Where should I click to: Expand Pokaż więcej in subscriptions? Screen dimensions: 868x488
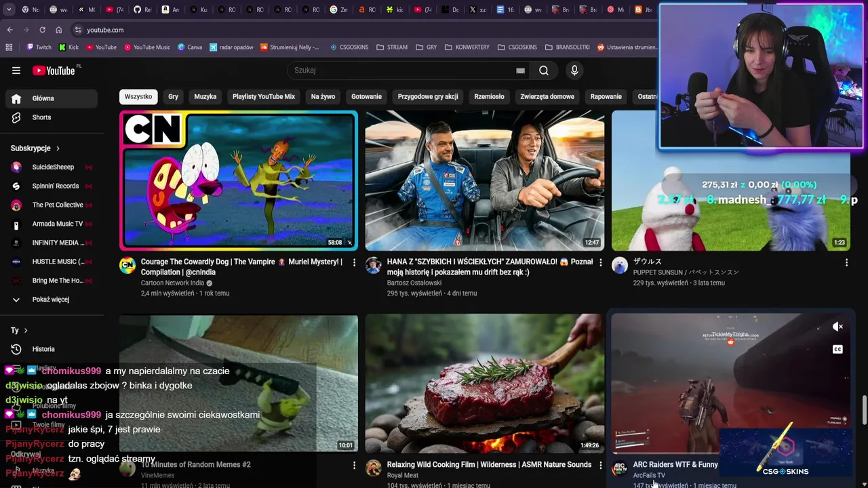tap(51, 300)
